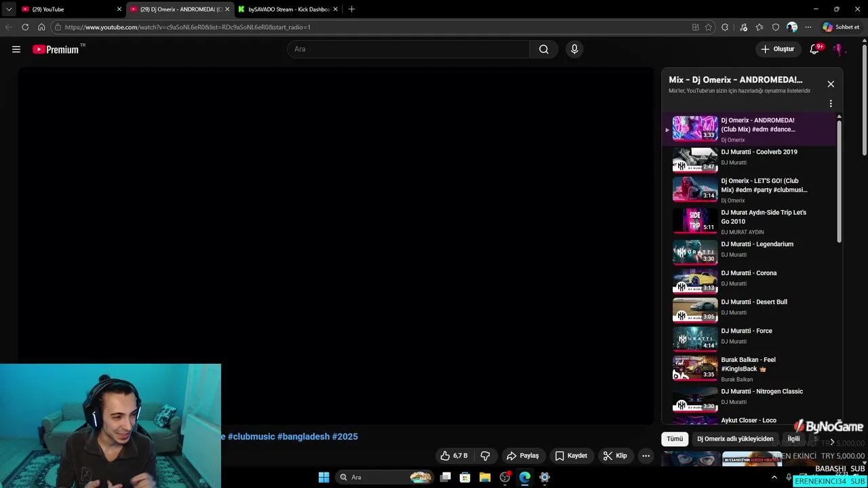
Task: Select the Tümü filter chip
Action: tap(675, 439)
